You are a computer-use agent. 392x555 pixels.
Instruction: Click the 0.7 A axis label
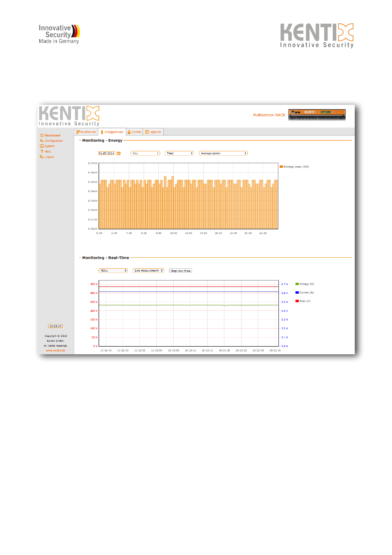(x=285, y=284)
